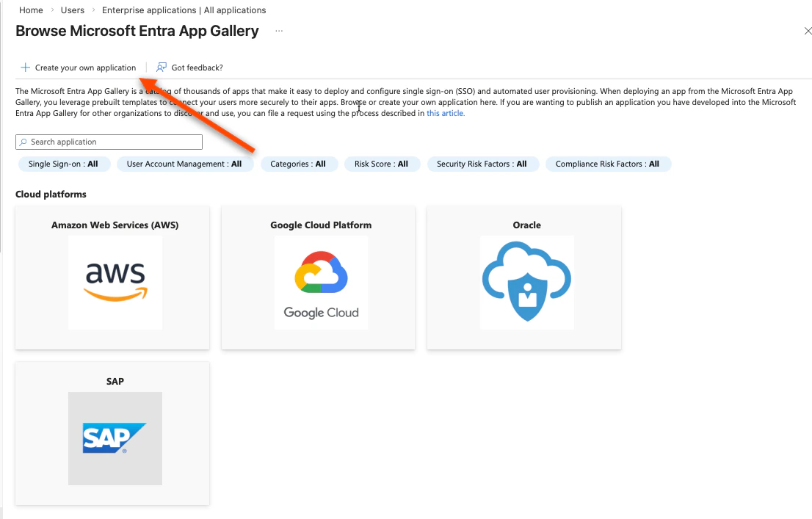The image size is (812, 519).
Task: Focus the Search application field
Action: pos(109,142)
